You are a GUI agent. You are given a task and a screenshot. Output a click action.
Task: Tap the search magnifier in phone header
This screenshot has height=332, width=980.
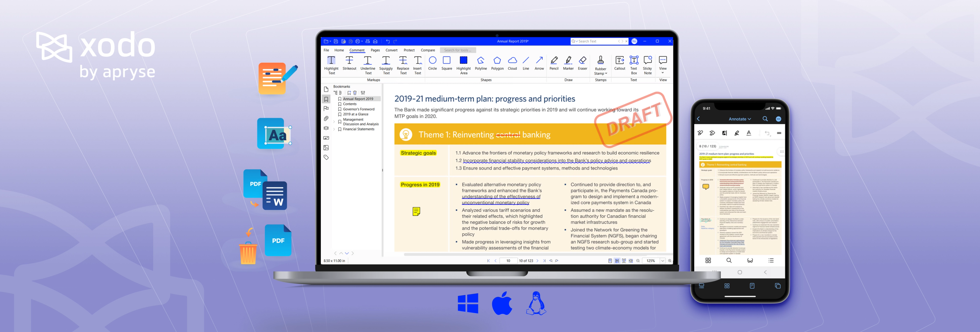765,119
